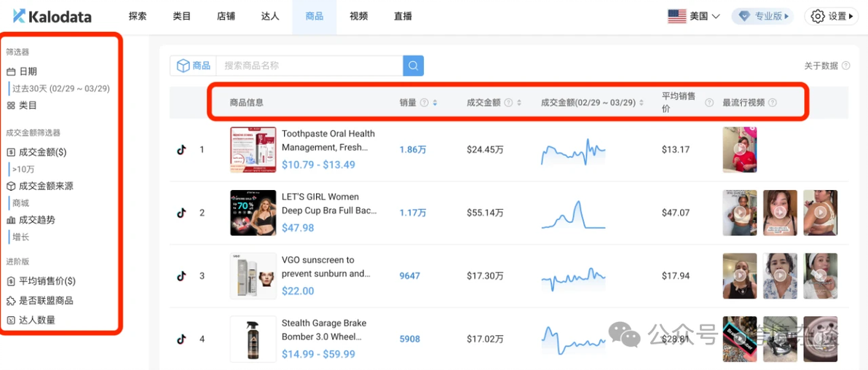Click the help icon beside 最流行视频

[772, 103]
